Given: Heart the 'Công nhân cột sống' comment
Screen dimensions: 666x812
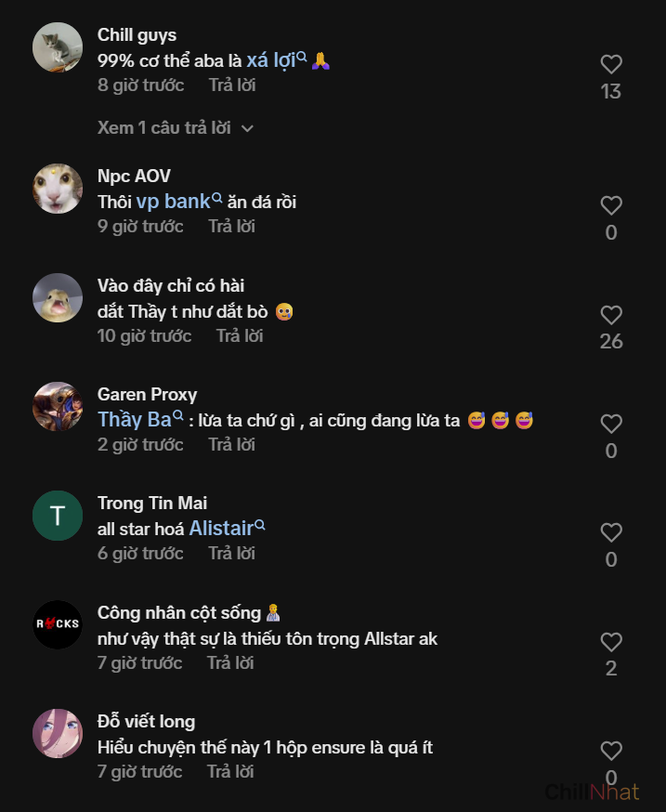Looking at the screenshot, I should [610, 642].
